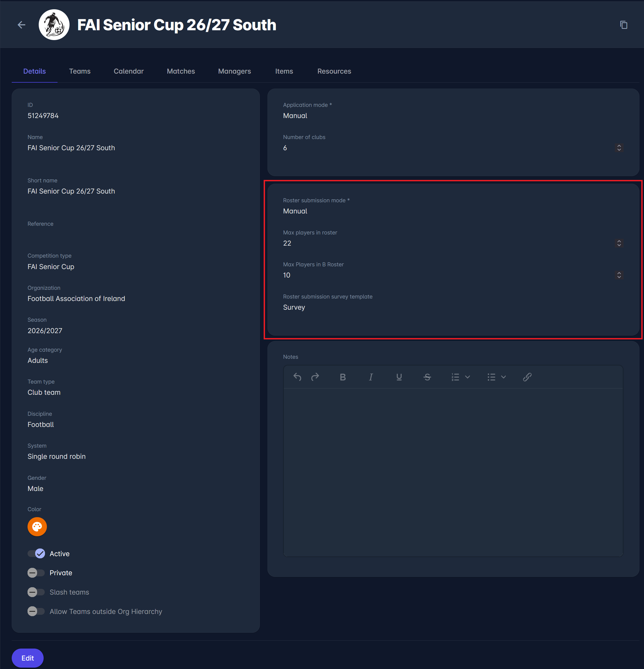Click Team type value Club team

point(44,392)
